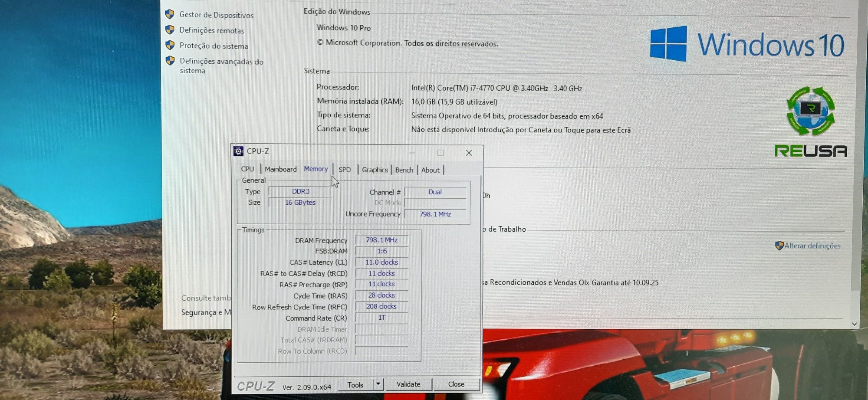Viewport: 868px width, 400px height.
Task: Click system type text 64 bits
Action: coord(507,116)
